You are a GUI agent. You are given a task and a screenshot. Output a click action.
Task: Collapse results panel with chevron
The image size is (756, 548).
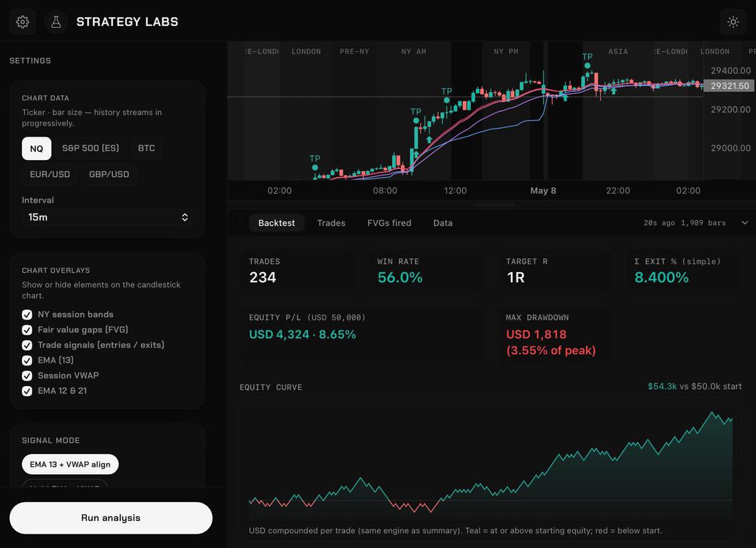745,223
